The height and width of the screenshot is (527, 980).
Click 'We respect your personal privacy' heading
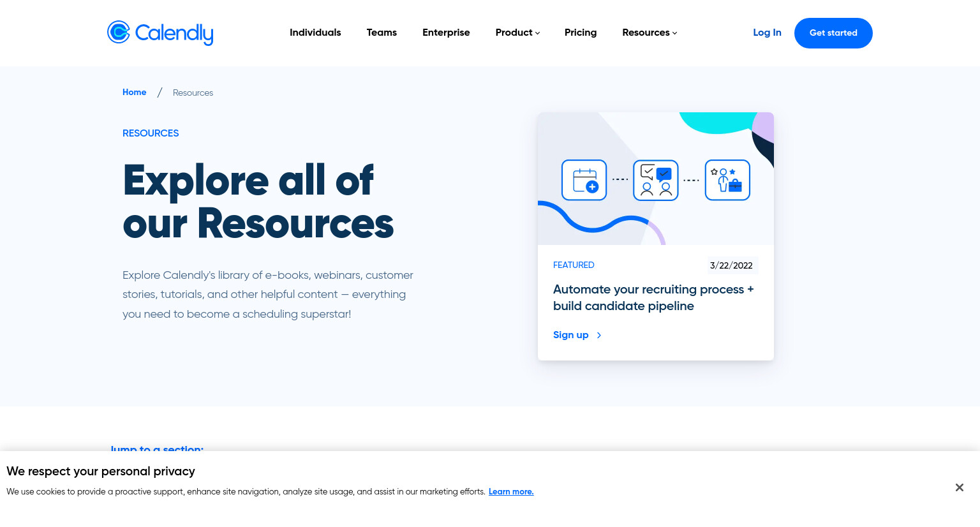pyautogui.click(x=101, y=471)
